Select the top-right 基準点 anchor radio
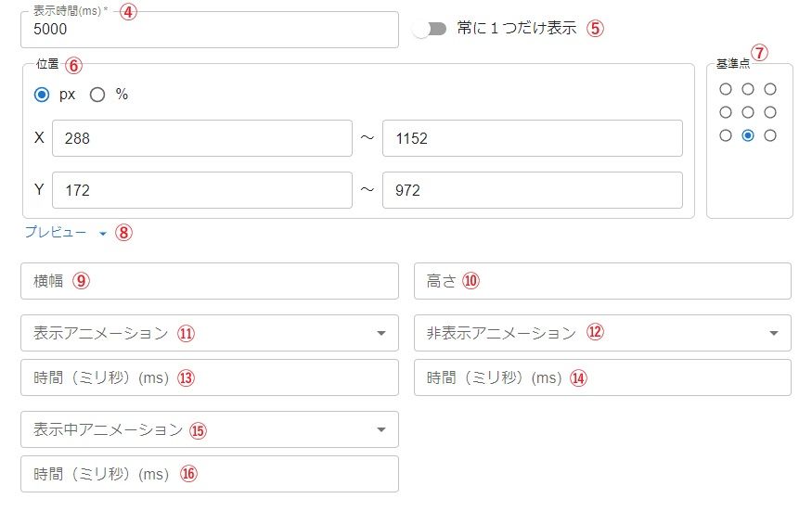Viewport: 812px width, 511px height. pos(770,90)
